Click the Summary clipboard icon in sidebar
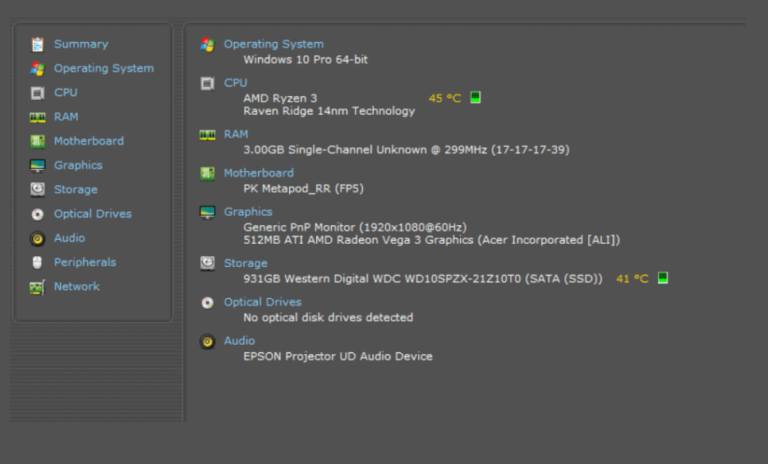Screen dimensions: 768x464 pyautogui.click(x=37, y=45)
